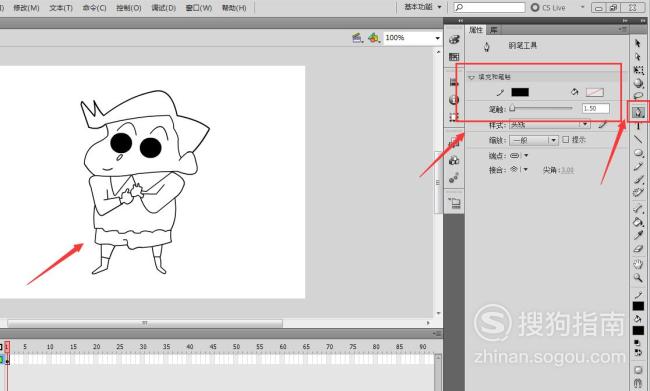650x391 pixels.
Task: Open the Edit Scene clapperboard icon
Action: click(x=357, y=38)
